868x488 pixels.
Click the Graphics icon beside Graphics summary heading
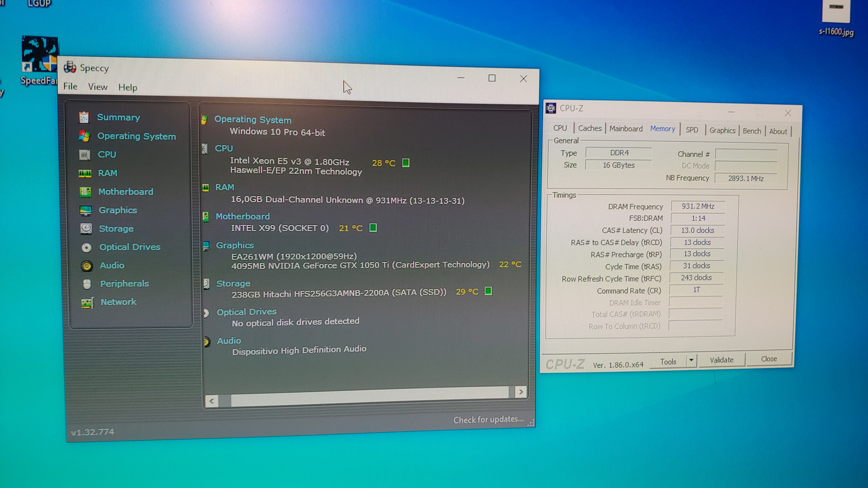click(x=206, y=246)
